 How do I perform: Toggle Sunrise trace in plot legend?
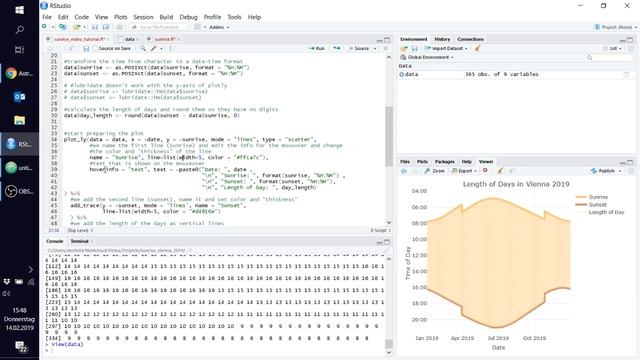(x=591, y=197)
